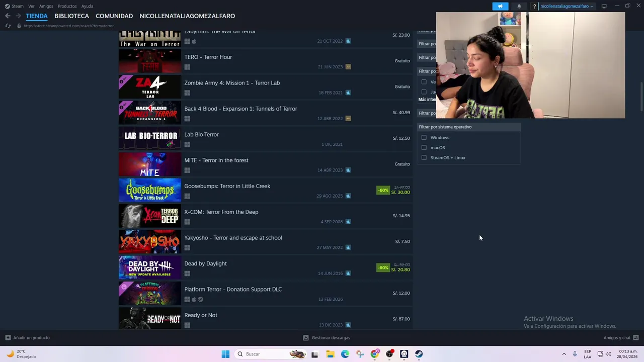Click the Steam taskbar icon
Screen dimensions: 644x362
click(x=419, y=354)
